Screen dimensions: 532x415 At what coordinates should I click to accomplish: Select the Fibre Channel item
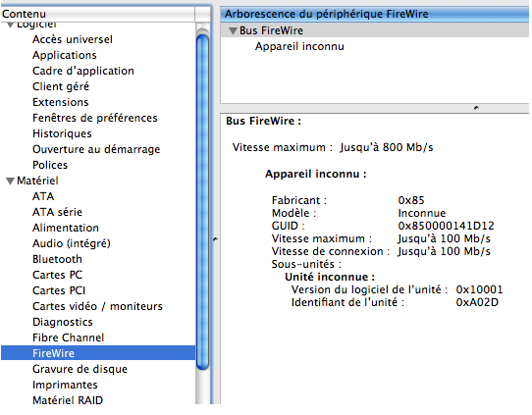click(68, 337)
